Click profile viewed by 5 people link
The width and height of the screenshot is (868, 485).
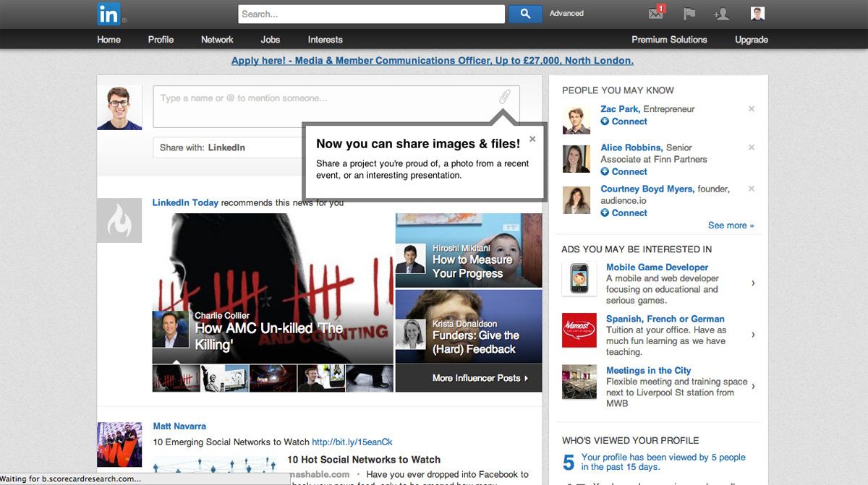click(x=663, y=463)
